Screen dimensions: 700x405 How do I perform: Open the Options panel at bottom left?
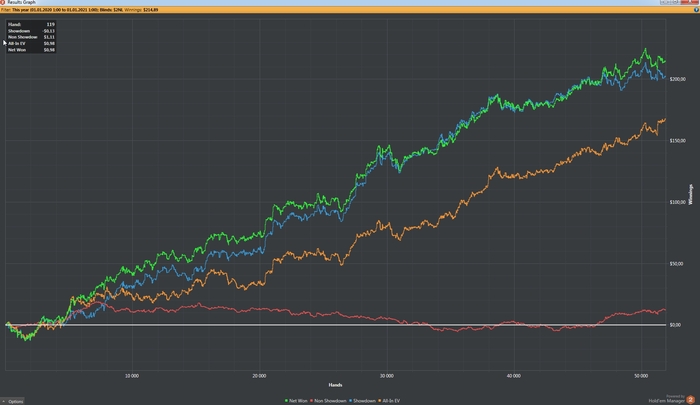[x=12, y=401]
